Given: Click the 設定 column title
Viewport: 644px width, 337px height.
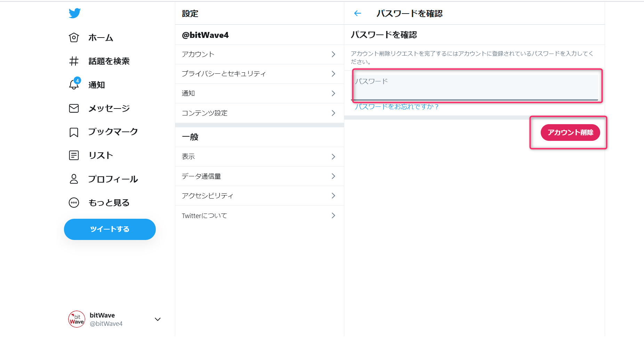Looking at the screenshot, I should coord(190,14).
